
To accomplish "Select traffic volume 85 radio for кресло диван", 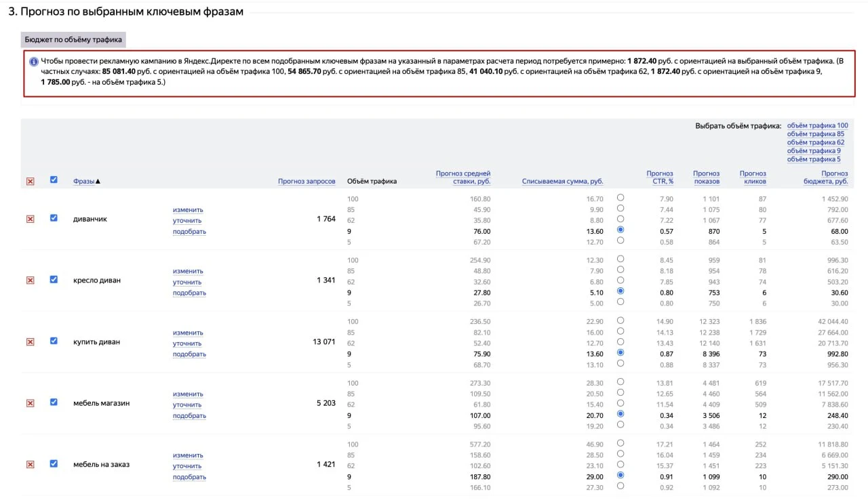I will (620, 270).
